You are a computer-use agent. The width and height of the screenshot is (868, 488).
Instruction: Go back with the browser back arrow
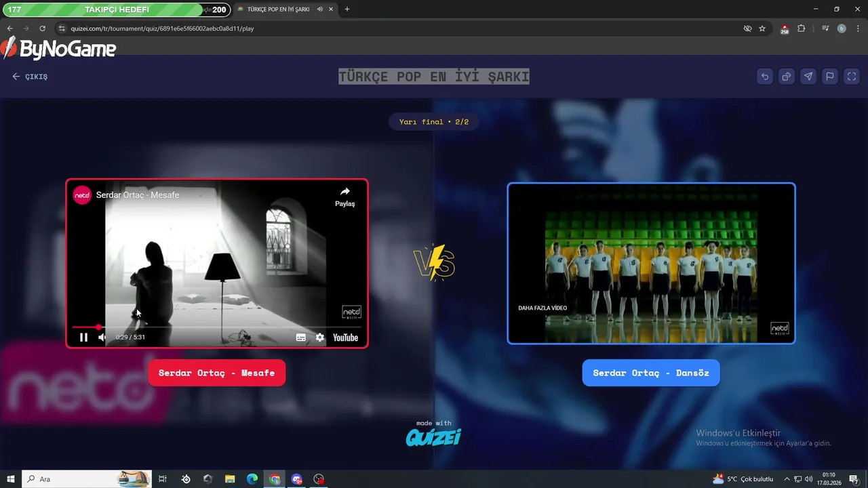coord(9,28)
